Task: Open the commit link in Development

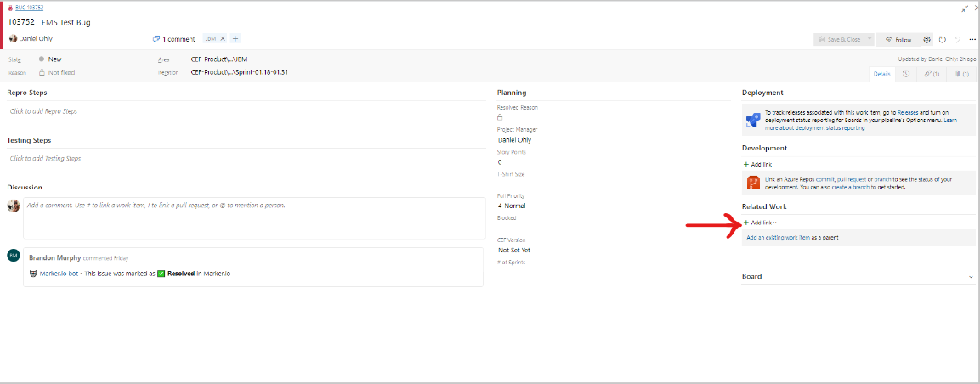Action: pos(825,179)
